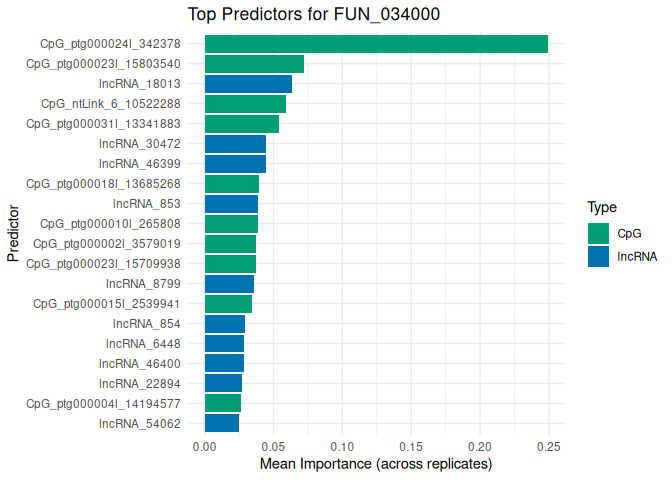Click the CpG_ptg000024l_342378 bar
672x480 pixels.
coord(376,44)
